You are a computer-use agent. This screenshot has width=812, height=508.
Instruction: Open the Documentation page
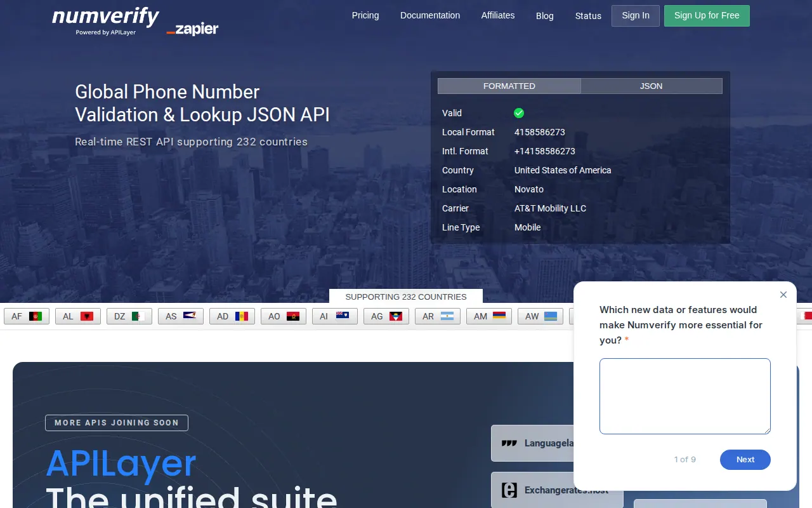[x=430, y=15]
